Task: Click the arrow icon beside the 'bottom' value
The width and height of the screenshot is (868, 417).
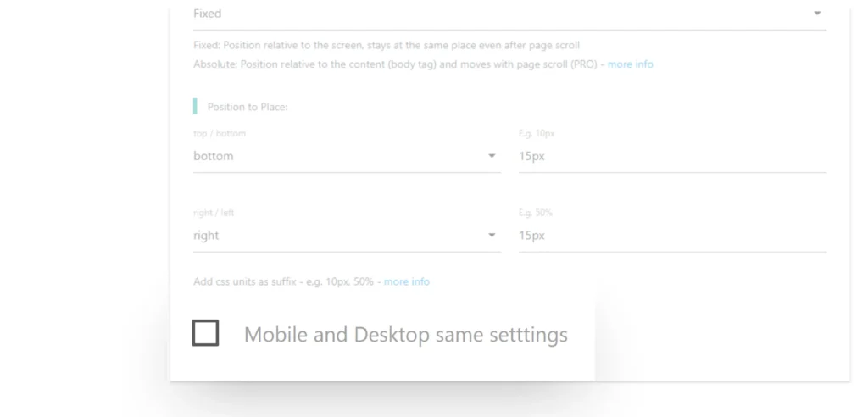Action: [492, 156]
